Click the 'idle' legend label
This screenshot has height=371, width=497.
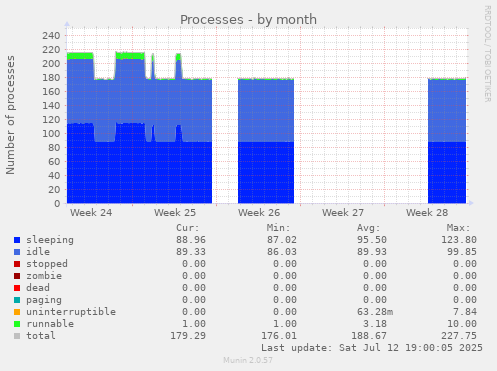tap(38, 252)
